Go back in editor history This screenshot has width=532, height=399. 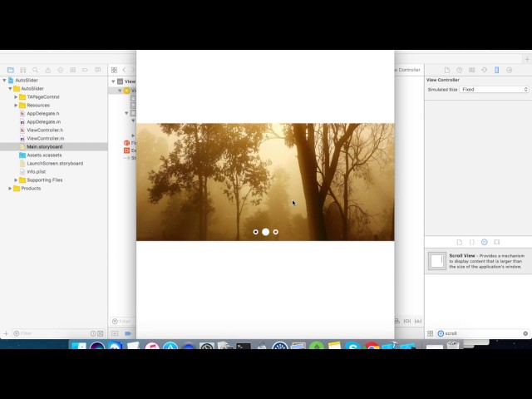pyautogui.click(x=124, y=70)
